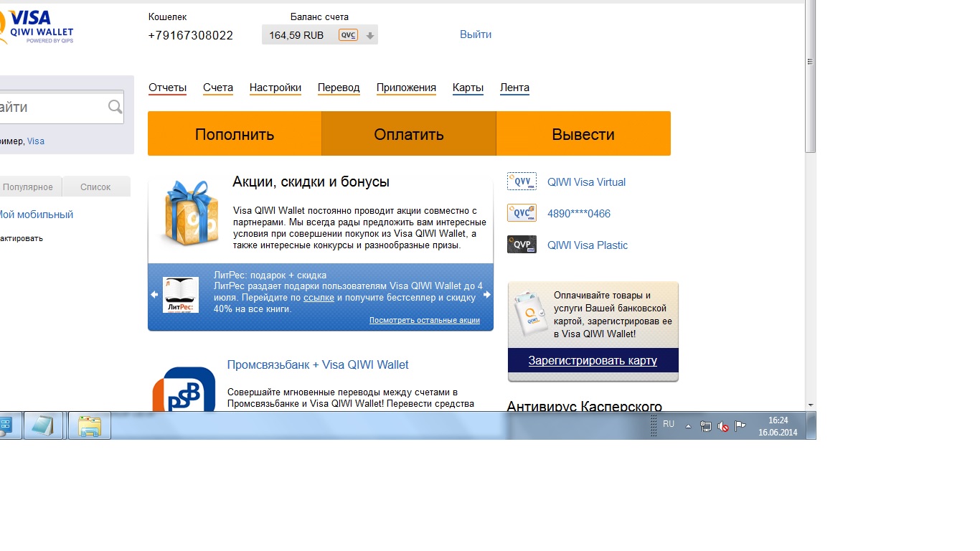This screenshot has width=980, height=551.
Task: Click the network tray icon
Action: pyautogui.click(x=706, y=426)
